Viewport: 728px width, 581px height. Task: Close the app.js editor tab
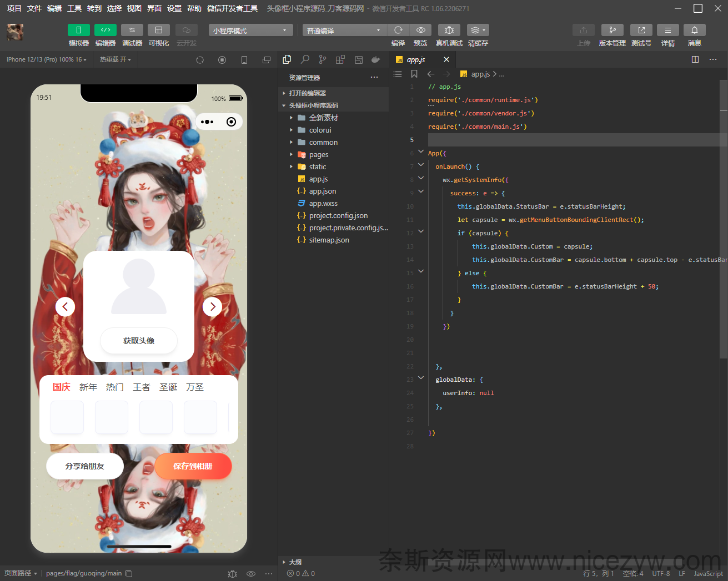(x=446, y=59)
